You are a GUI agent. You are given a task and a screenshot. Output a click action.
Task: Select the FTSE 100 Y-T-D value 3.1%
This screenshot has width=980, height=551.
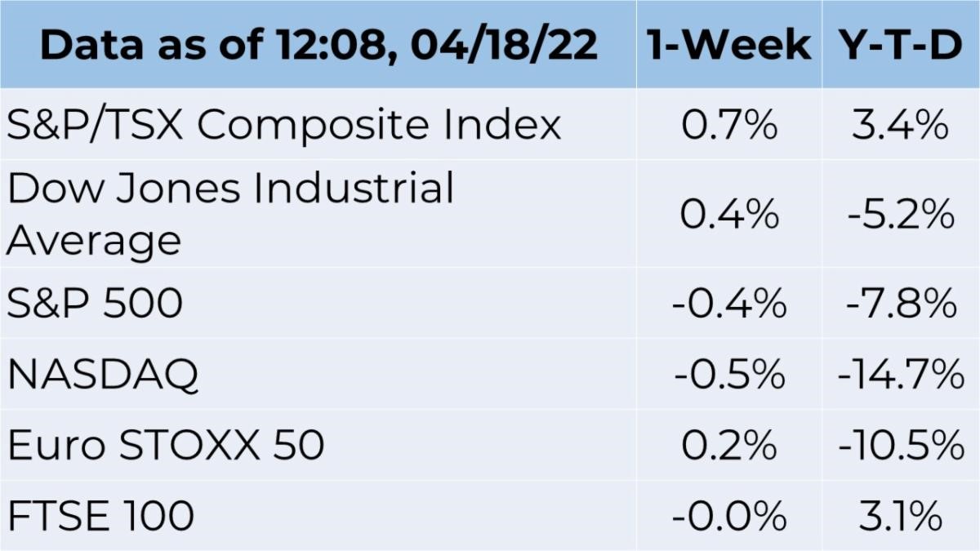[x=900, y=517]
